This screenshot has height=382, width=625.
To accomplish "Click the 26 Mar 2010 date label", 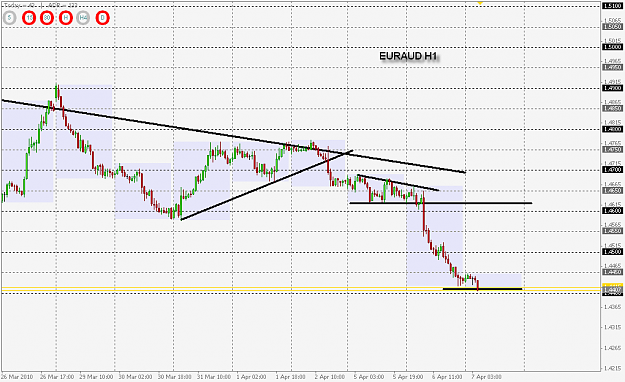I will pyautogui.click(x=17, y=377).
